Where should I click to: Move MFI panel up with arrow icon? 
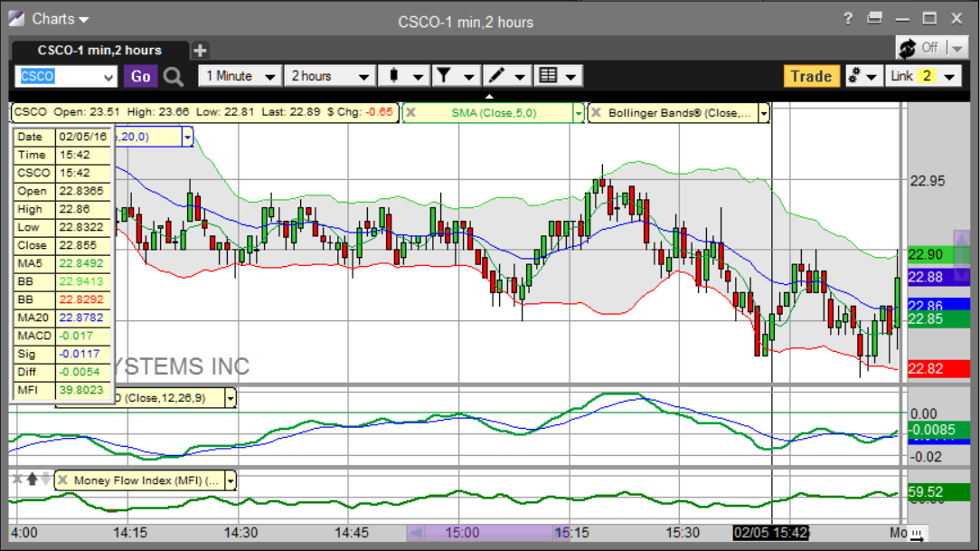32,480
